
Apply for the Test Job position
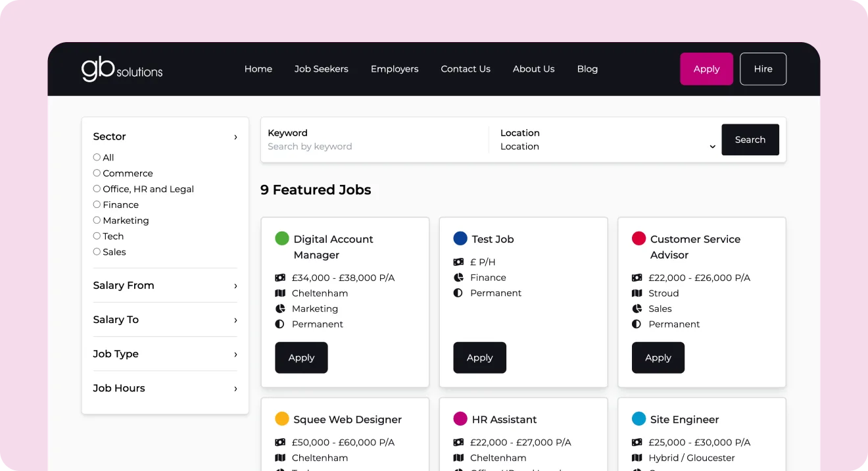479,357
